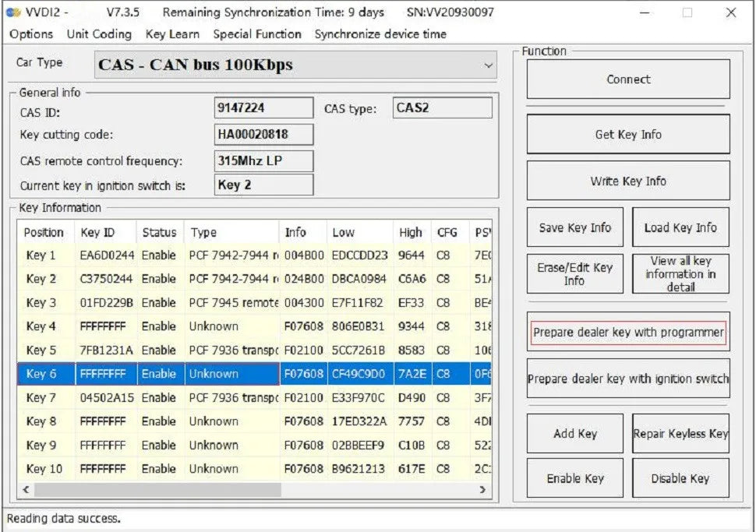The width and height of the screenshot is (756, 532).
Task: Click Synchronize device time menu
Action: (x=380, y=34)
